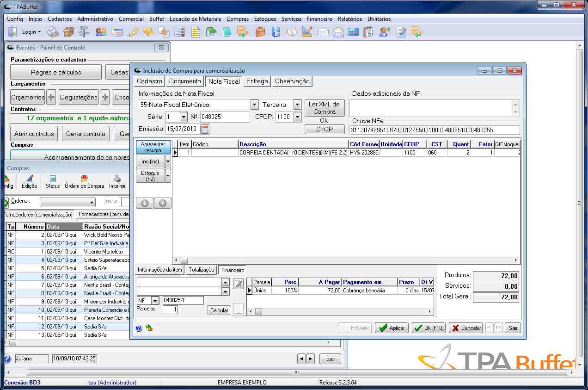Click the item grid horizontal scrollbar
The height and width of the screenshot is (390, 588).
[x=346, y=260]
